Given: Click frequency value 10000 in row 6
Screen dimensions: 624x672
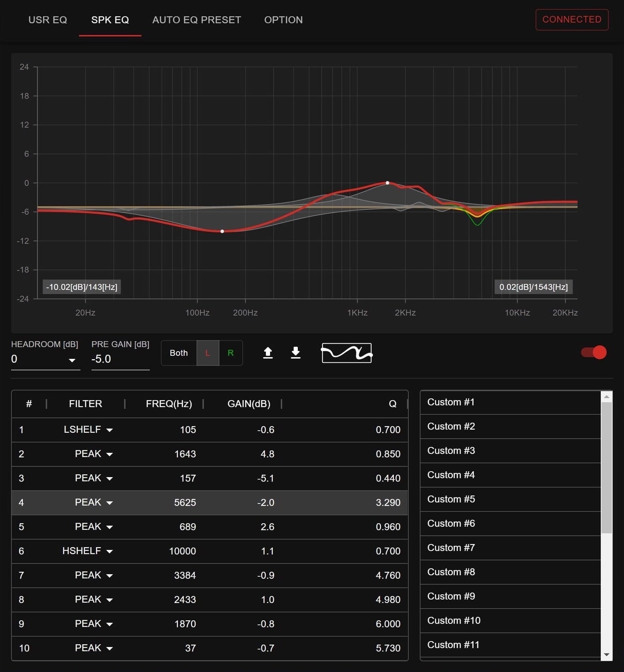Looking at the screenshot, I should pyautogui.click(x=182, y=551).
